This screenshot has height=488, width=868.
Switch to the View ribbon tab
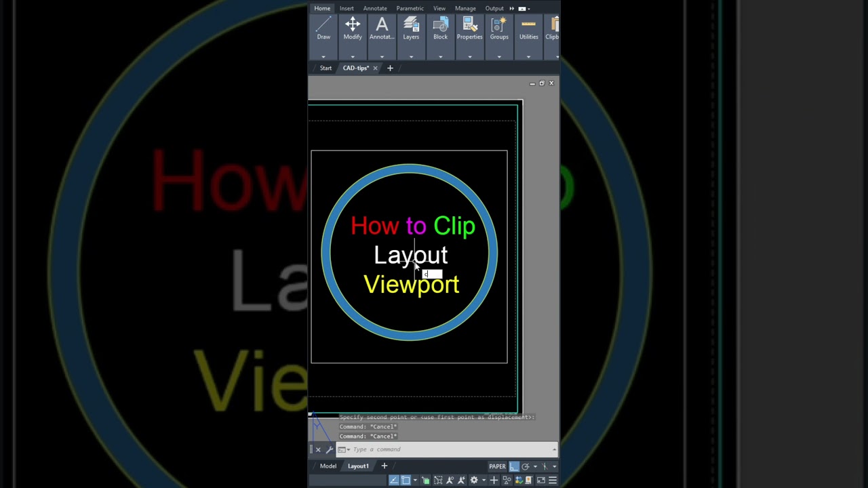[439, 8]
